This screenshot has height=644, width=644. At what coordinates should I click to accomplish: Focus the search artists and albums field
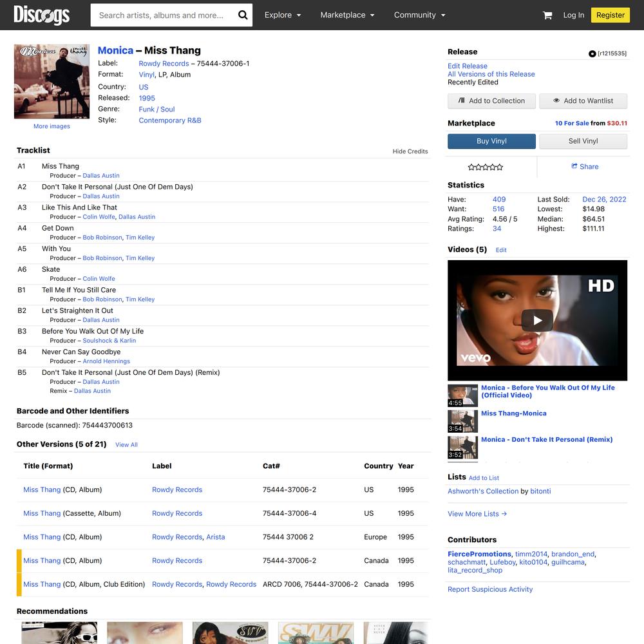(164, 15)
